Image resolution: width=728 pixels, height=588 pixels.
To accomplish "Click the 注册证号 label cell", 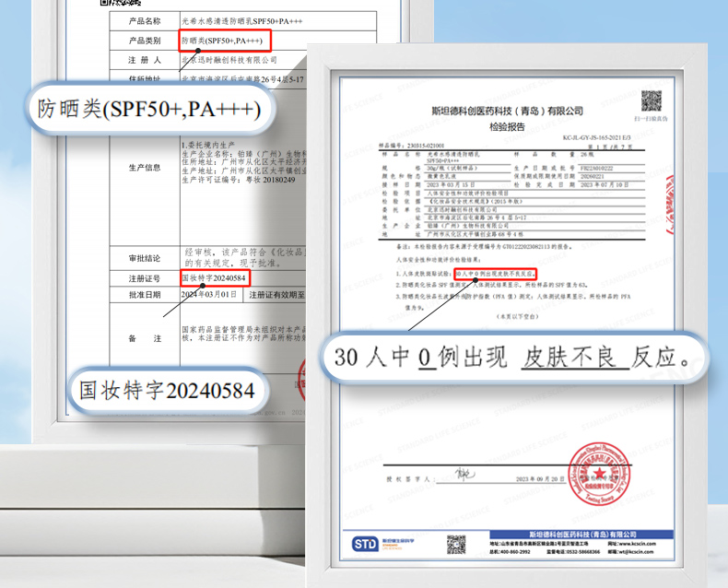I will tap(145, 278).
